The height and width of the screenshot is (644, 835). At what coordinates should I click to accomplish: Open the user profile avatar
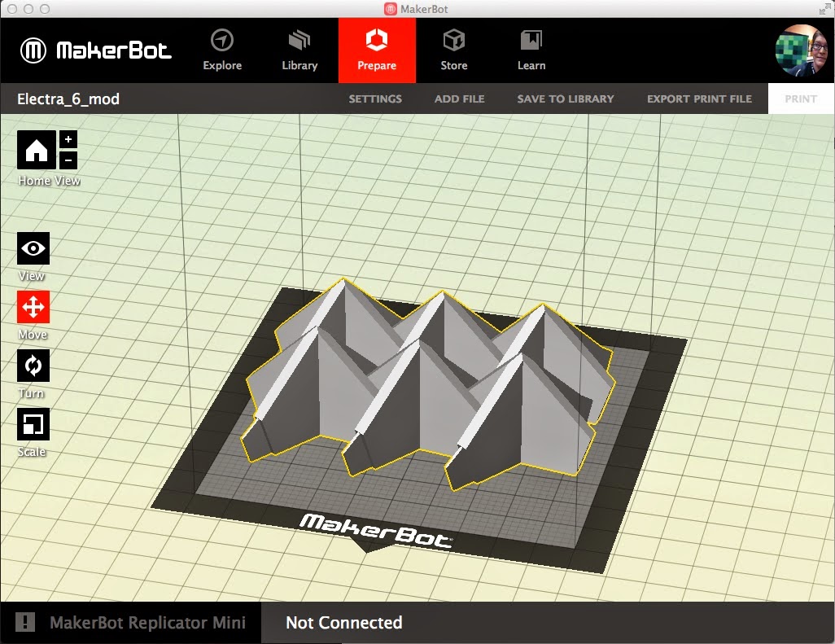(x=801, y=50)
